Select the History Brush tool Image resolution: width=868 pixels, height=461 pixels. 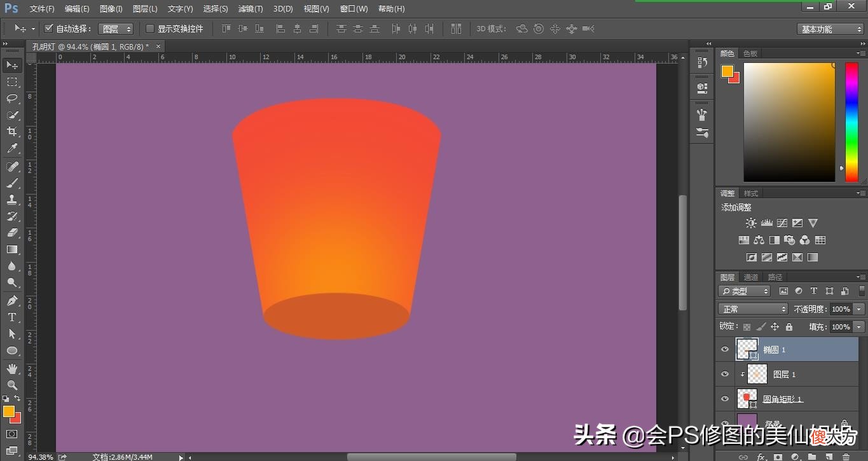click(12, 216)
